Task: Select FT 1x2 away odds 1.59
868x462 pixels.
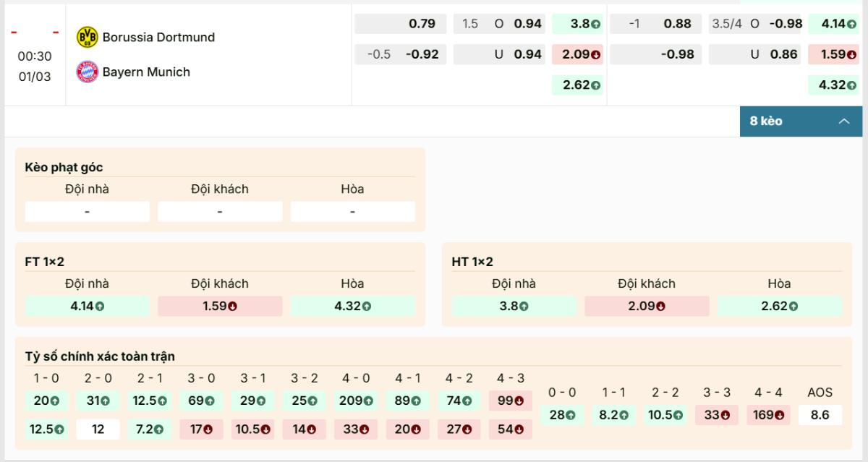Action: [220, 306]
